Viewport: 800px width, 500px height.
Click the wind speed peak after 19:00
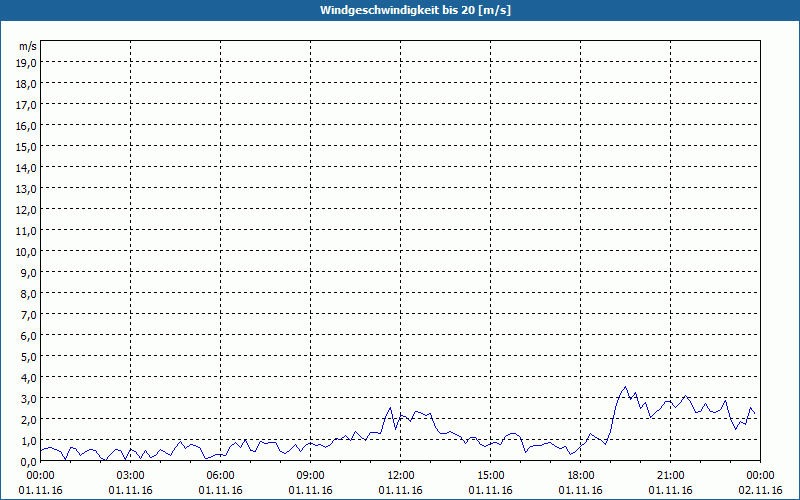(x=626, y=387)
